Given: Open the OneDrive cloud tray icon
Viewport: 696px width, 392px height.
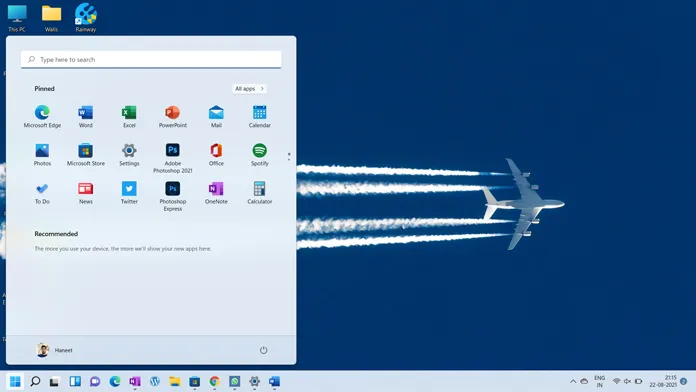Looking at the screenshot, I should (x=584, y=381).
